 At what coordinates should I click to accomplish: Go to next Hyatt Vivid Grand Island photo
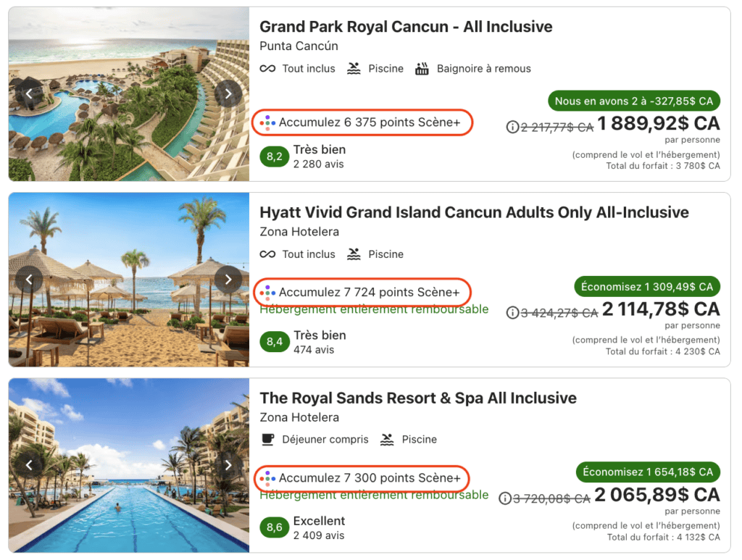(x=228, y=280)
